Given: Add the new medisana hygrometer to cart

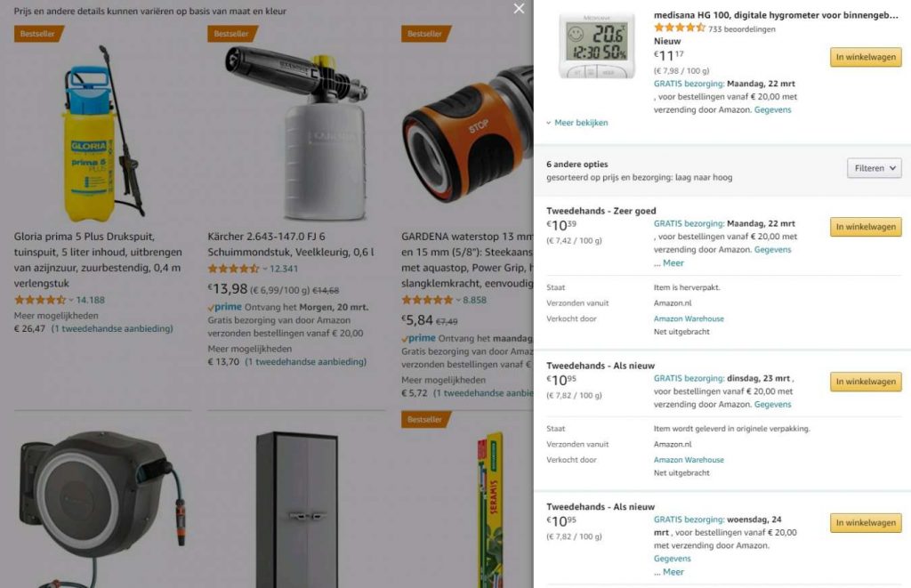Looking at the screenshot, I should pyautogui.click(x=866, y=57).
